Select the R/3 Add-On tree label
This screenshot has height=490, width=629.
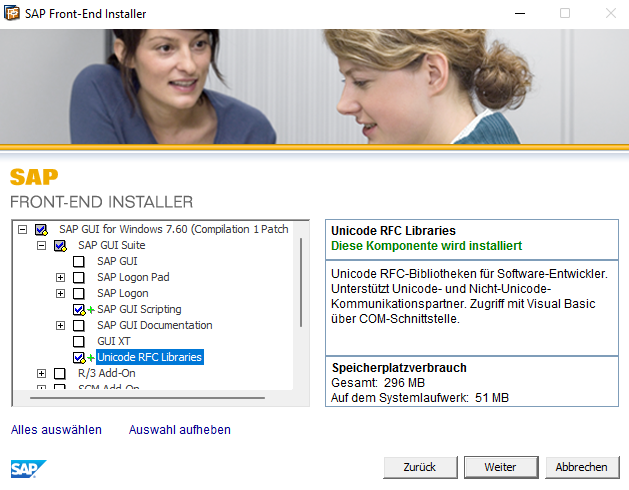click(x=107, y=373)
